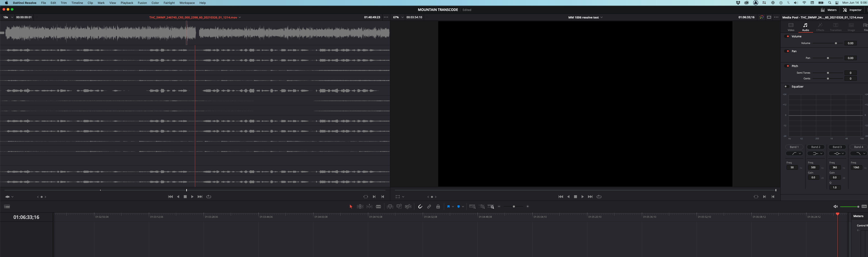Screen dimensions: 868x257
Task: Click the Replace Clip toolbar icon
Action: [408, 206]
